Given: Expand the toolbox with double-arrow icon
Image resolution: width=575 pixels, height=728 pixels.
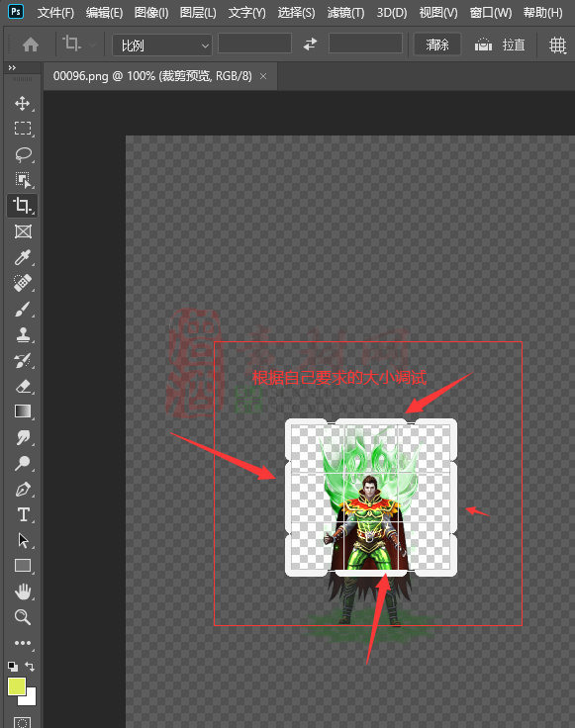Looking at the screenshot, I should tap(12, 68).
